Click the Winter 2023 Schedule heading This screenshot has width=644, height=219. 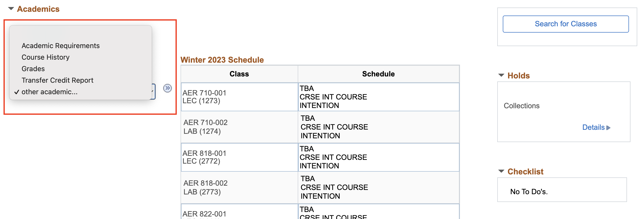tap(222, 60)
